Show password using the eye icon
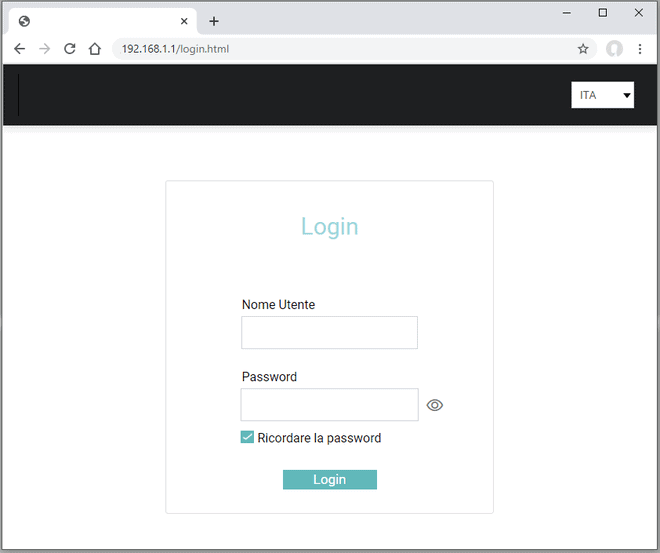The image size is (660, 553). 435,405
